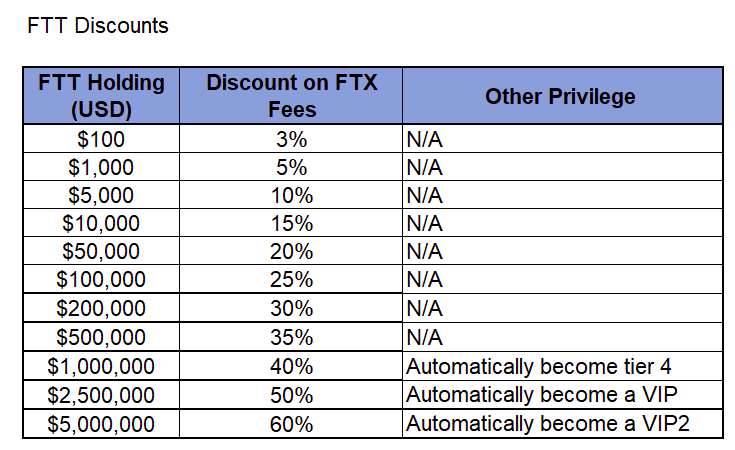Image resolution: width=735 pixels, height=450 pixels.
Task: Select the $100,000 holding cell
Action: pyautogui.click(x=101, y=279)
